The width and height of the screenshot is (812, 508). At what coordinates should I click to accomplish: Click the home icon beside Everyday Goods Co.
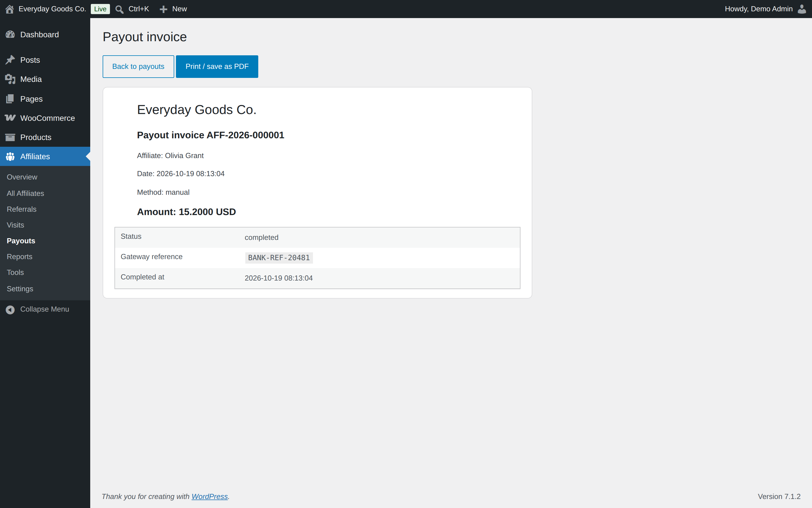10,9
